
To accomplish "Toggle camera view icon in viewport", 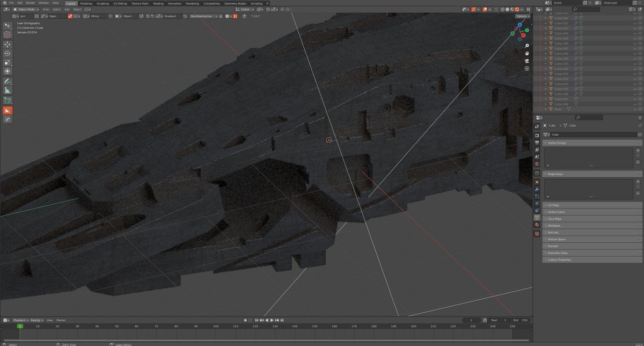I will pos(528,61).
